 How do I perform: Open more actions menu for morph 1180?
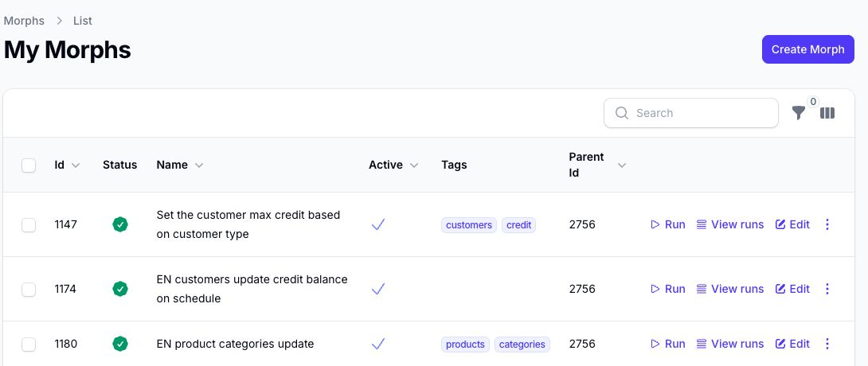827,344
